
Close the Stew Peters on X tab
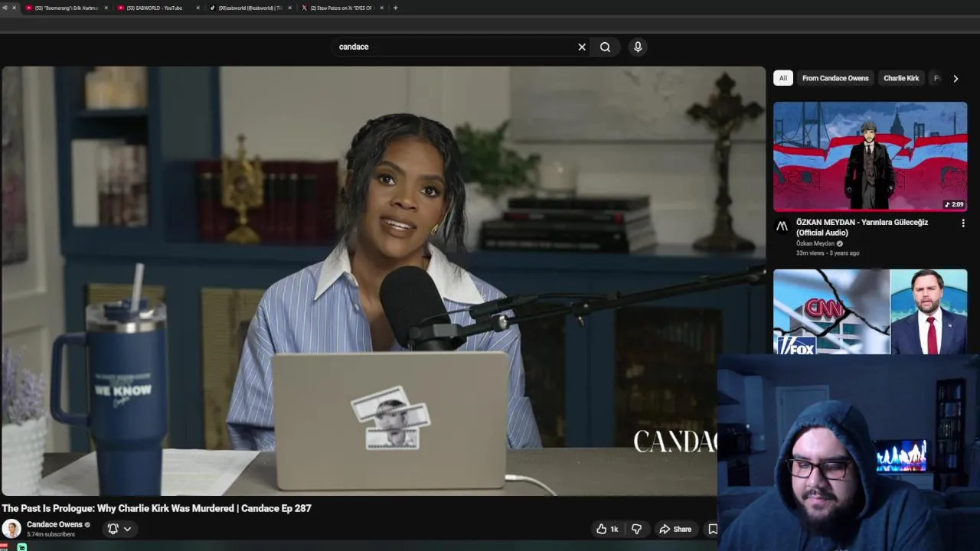[381, 8]
